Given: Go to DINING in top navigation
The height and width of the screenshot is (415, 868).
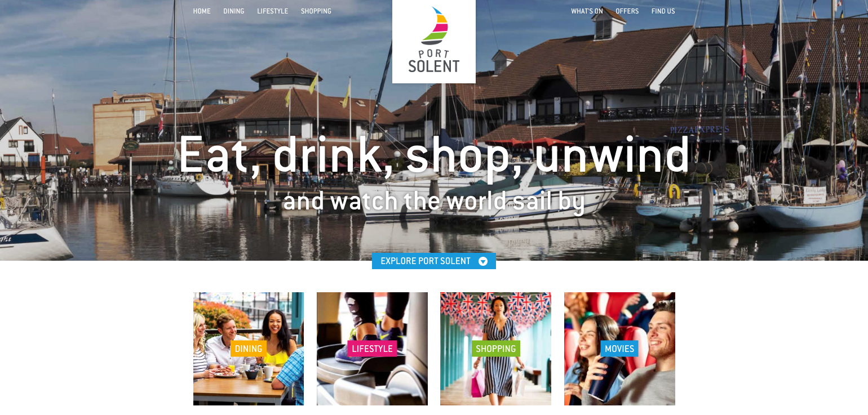Looking at the screenshot, I should point(234,11).
